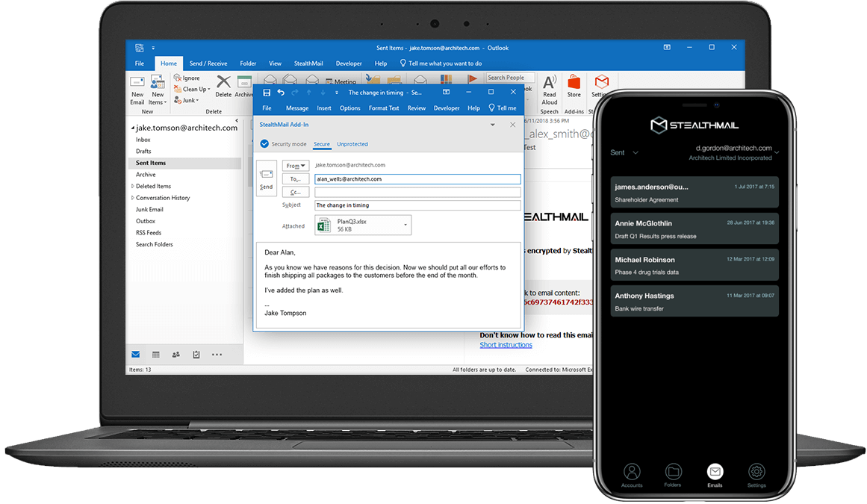Open New Items in the ribbon
867x504 pixels.
pyautogui.click(x=158, y=90)
